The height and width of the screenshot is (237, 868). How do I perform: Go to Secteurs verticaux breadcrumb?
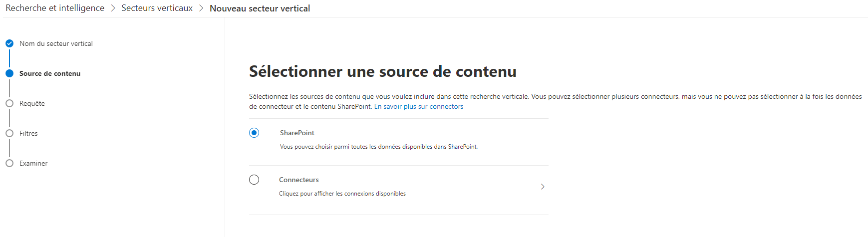tap(157, 8)
